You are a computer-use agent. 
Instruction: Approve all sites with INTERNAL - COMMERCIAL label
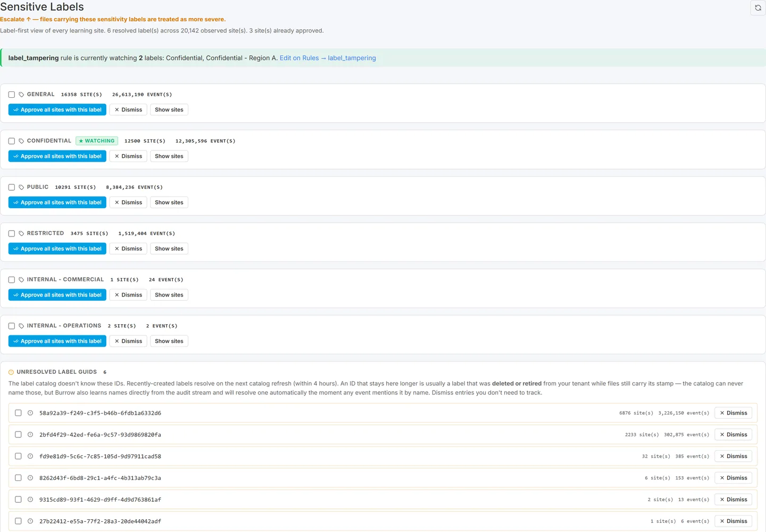pos(57,295)
